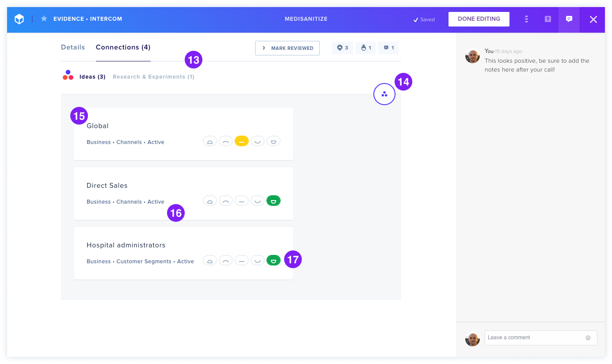612x364 pixels.
Task: Select strongly negative rating for Global
Action: click(210, 141)
